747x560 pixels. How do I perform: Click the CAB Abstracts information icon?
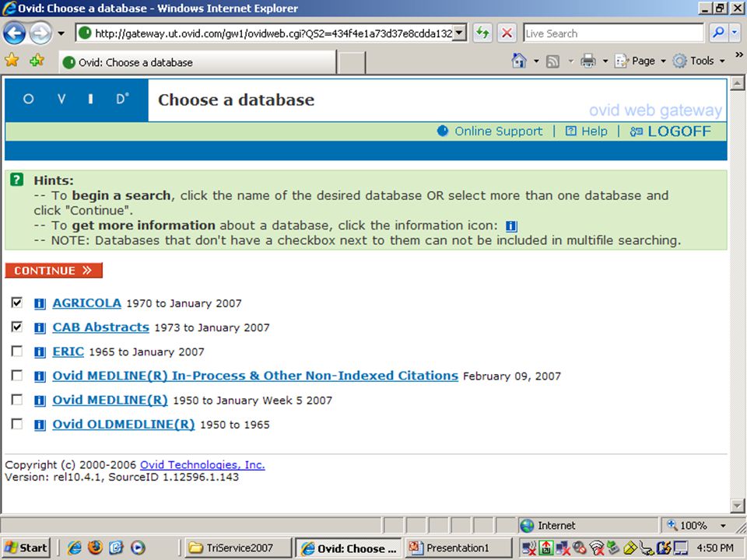[40, 327]
